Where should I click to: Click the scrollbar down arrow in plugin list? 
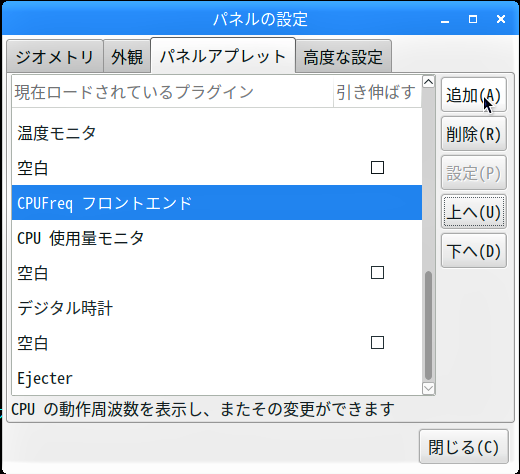point(428,388)
